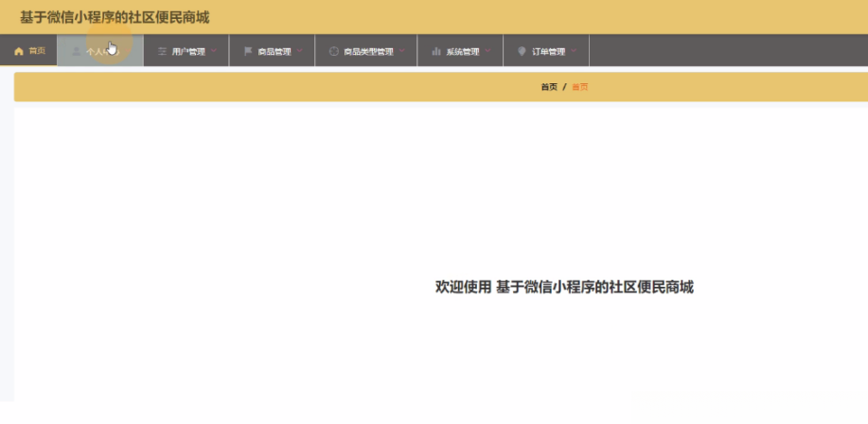Click the person icon in 个人中心 menu
Viewport: 868px width, 424px height.
click(x=76, y=51)
